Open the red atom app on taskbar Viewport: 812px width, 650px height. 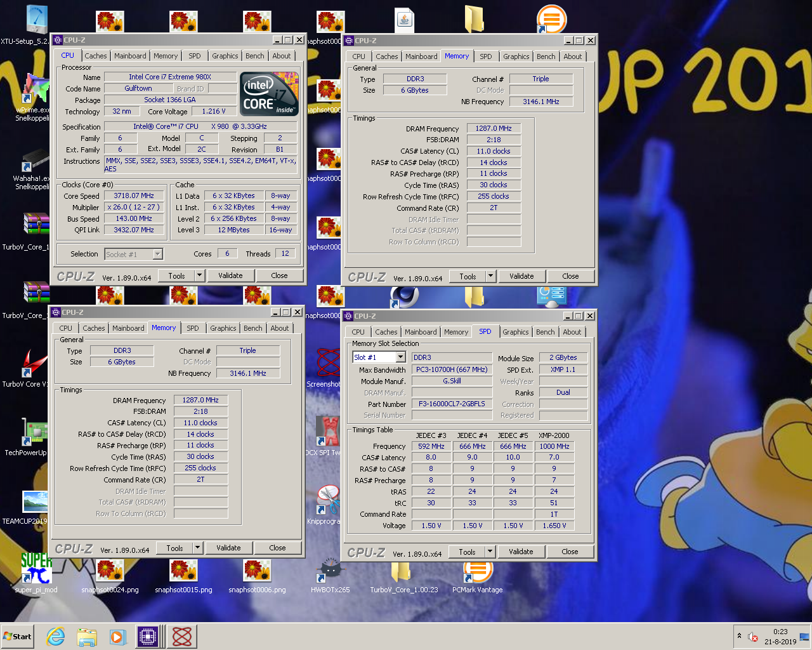(x=182, y=637)
